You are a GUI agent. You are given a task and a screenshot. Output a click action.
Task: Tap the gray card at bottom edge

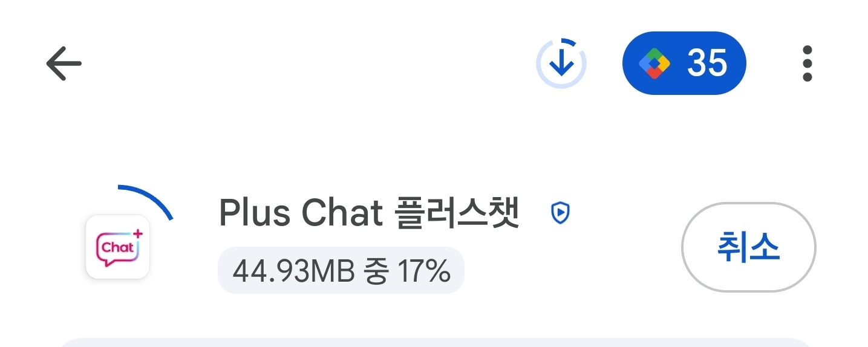(x=434, y=342)
